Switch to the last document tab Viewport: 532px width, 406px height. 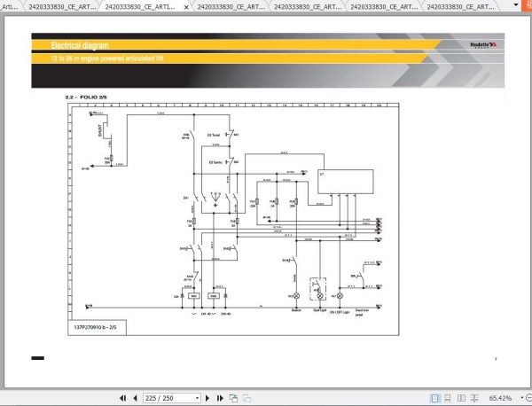pyautogui.click(x=460, y=7)
